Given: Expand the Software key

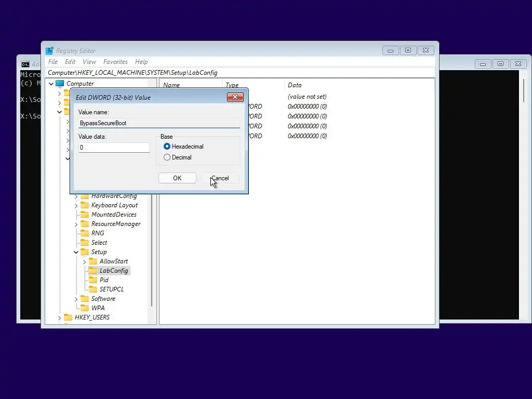Looking at the screenshot, I should [x=76, y=299].
